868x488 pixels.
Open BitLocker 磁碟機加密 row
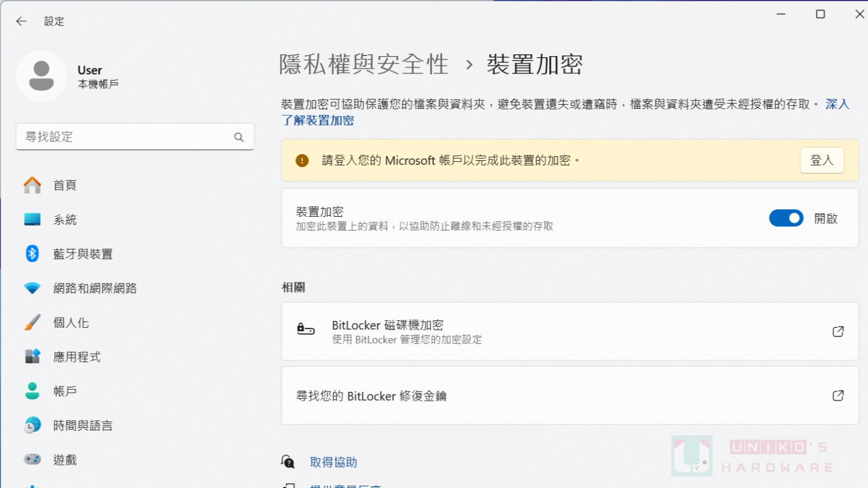click(570, 331)
